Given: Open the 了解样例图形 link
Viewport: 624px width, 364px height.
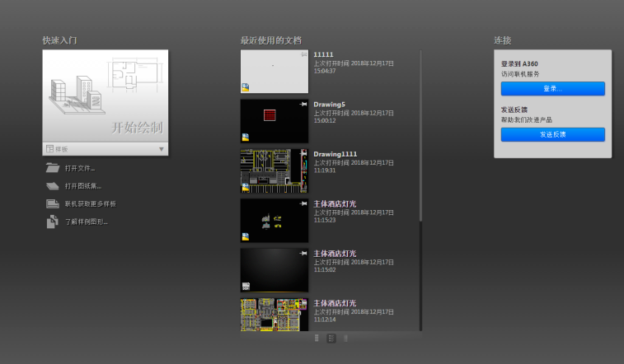Looking at the screenshot, I should tap(87, 222).
